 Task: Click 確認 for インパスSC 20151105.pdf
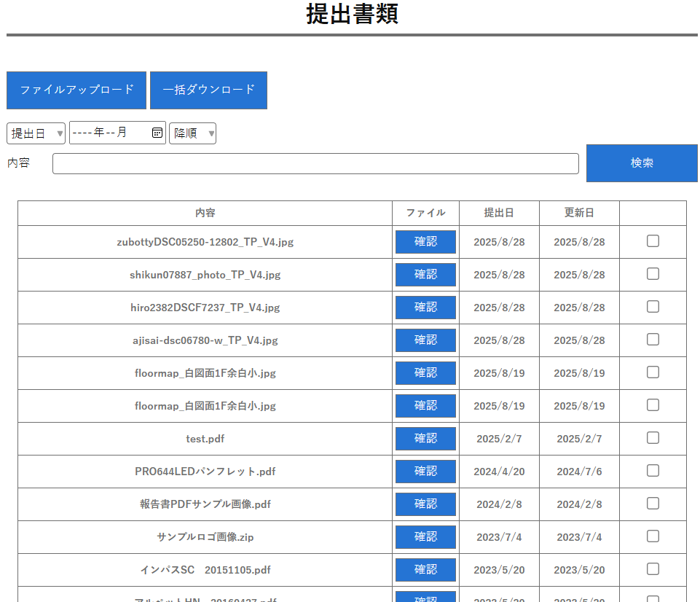(x=425, y=570)
